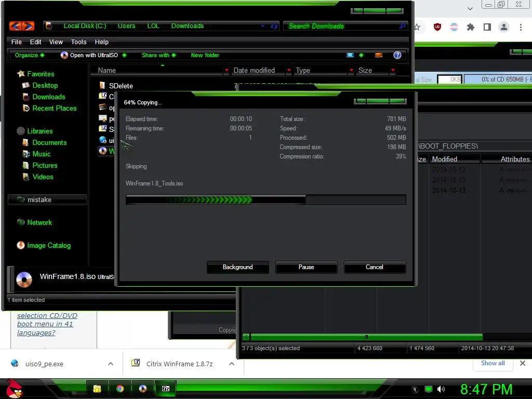Click the search magnifier icon in Explorer
The height and width of the screenshot is (399, 532).
click(403, 26)
